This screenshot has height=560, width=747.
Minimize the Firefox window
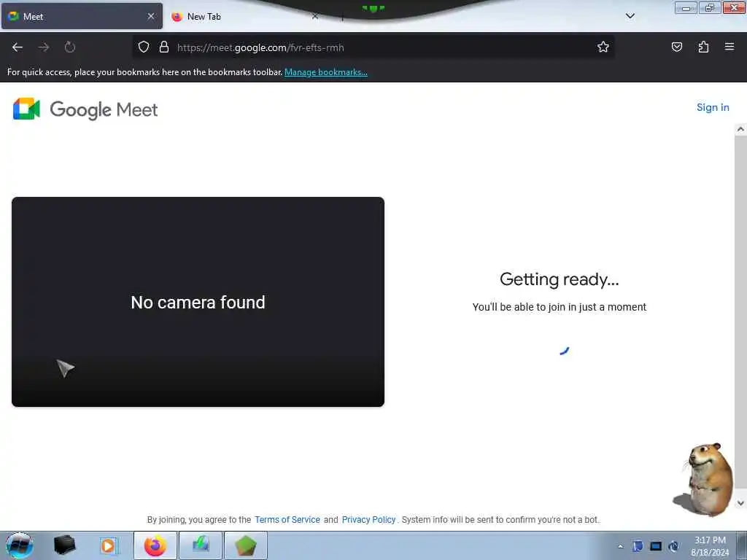pyautogui.click(x=686, y=7)
